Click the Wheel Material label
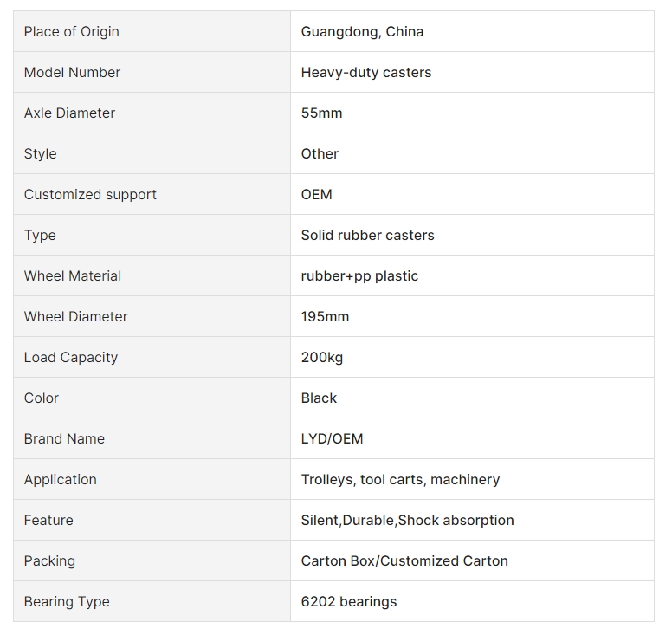 pos(73,275)
